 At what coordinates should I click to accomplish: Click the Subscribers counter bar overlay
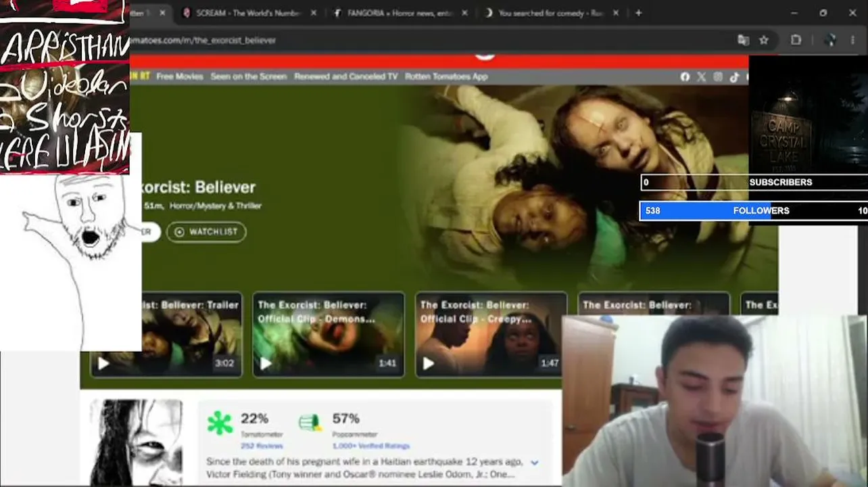(754, 182)
